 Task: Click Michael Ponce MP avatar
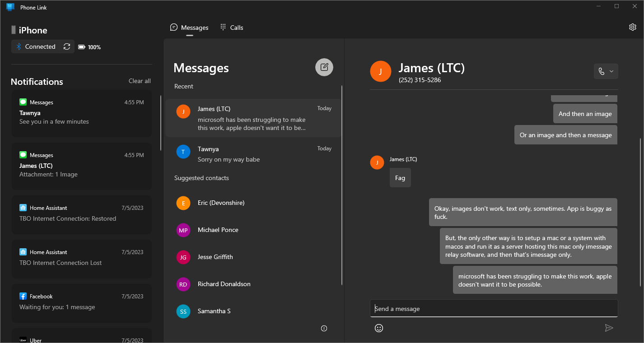tap(183, 230)
